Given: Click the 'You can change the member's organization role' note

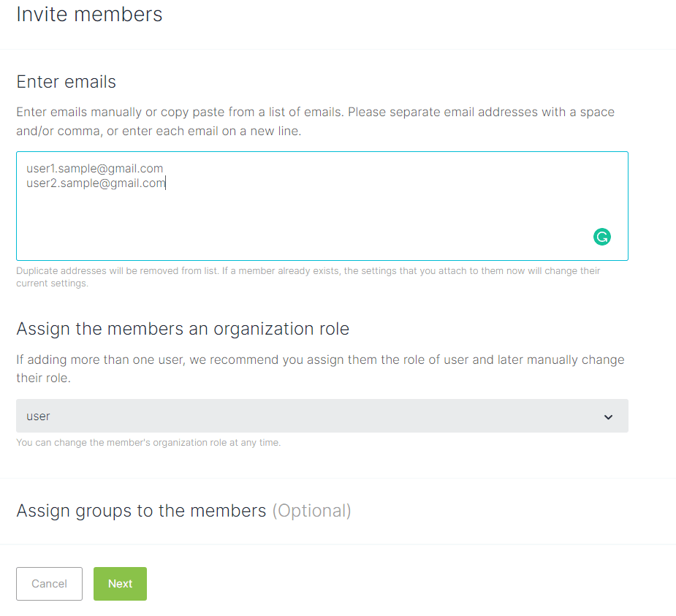Looking at the screenshot, I should [148, 443].
